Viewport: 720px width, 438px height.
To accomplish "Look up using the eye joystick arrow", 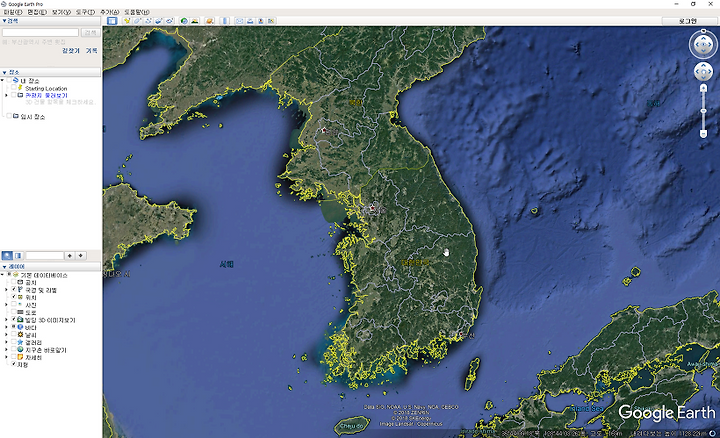I will pyautogui.click(x=703, y=38).
